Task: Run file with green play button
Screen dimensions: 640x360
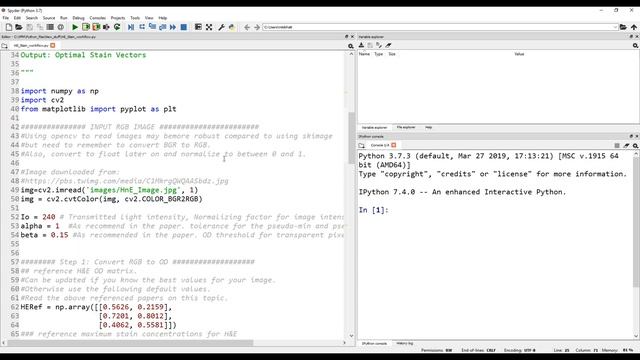Action: [x=75, y=27]
